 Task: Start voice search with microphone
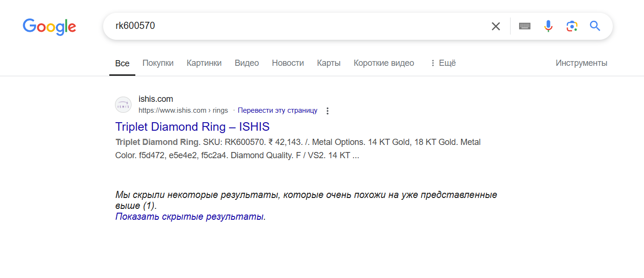pyautogui.click(x=548, y=26)
